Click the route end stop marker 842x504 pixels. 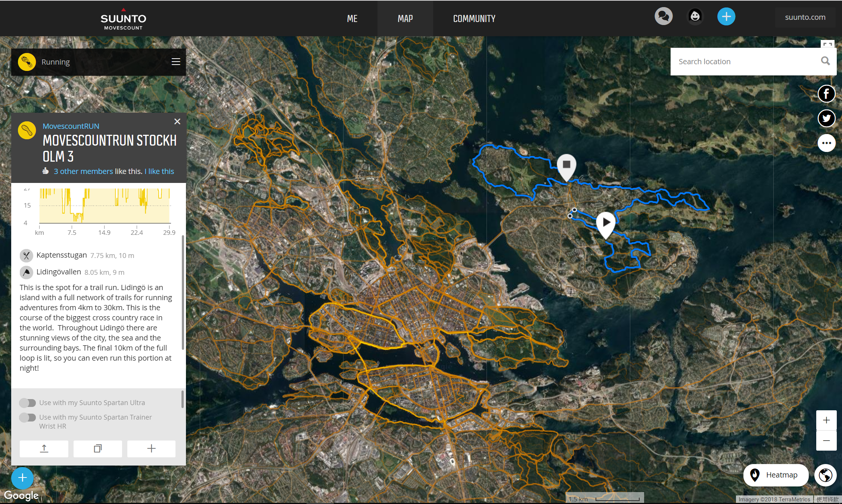click(x=566, y=168)
